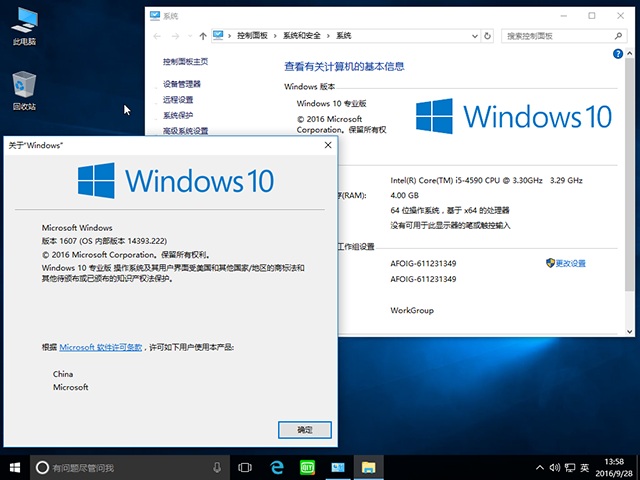The width and height of the screenshot is (640, 480).
Task: Open the Start menu
Action: tap(15, 467)
